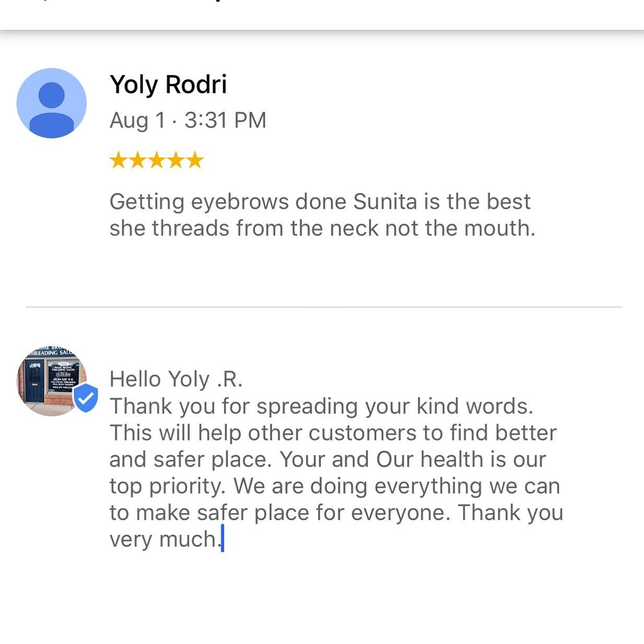Click the 'Hello Yoly .R.' greeting line
Viewport: 644px width, 644px height.
[176, 379]
